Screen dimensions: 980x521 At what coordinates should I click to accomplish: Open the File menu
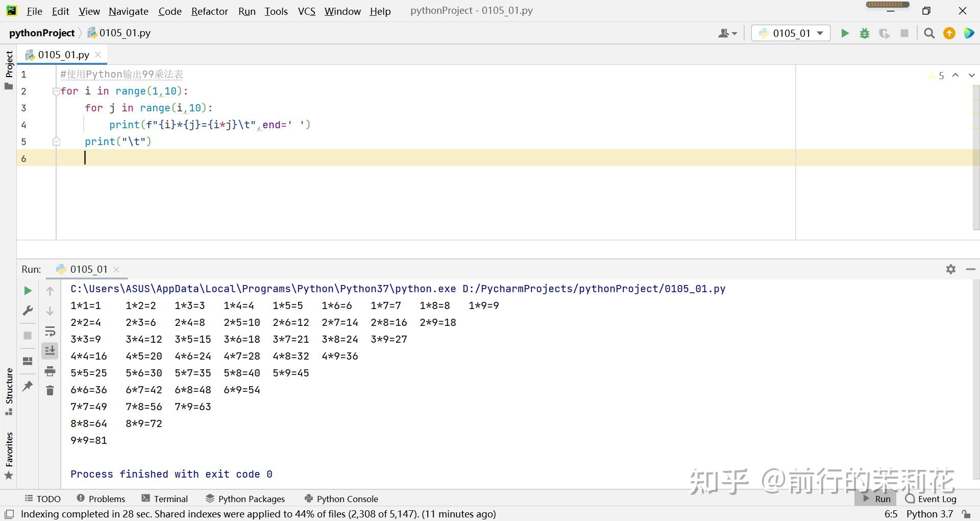click(x=34, y=11)
